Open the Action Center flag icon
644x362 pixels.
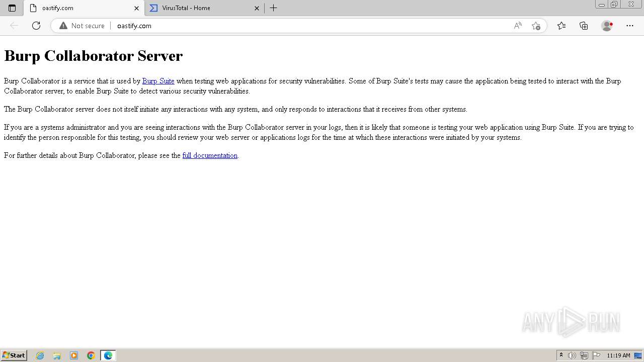(x=596, y=355)
